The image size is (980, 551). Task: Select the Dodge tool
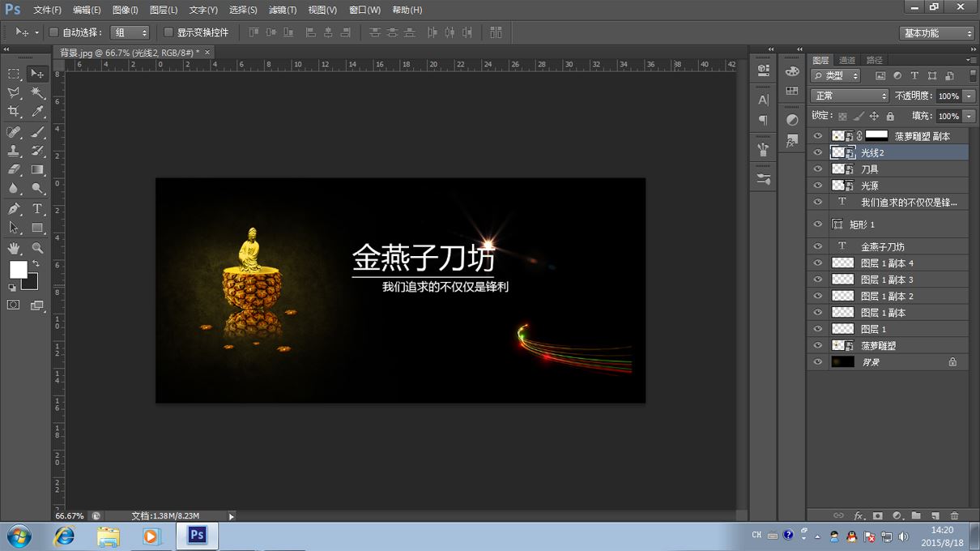pyautogui.click(x=37, y=189)
